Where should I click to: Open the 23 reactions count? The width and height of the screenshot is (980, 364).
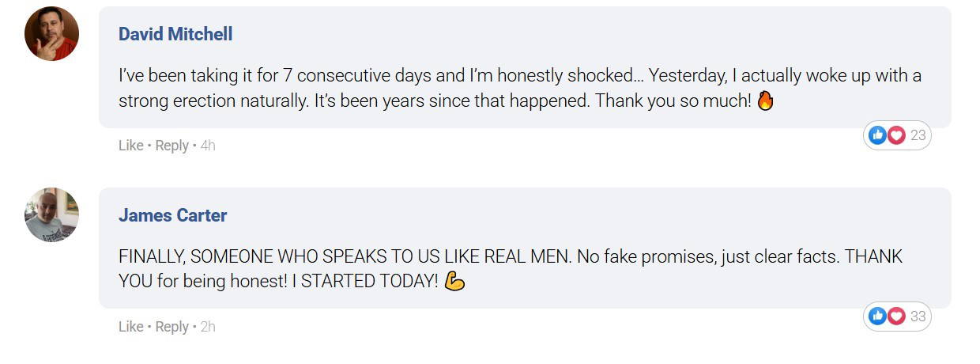(x=918, y=135)
